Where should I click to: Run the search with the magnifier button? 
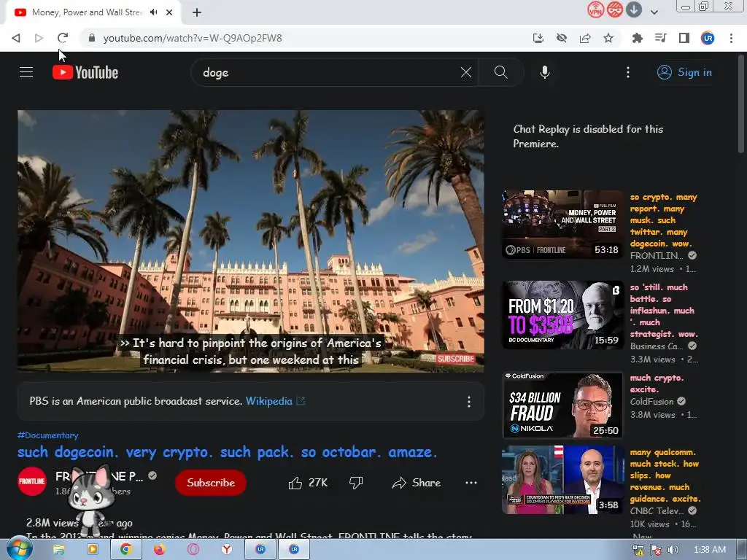pos(500,72)
